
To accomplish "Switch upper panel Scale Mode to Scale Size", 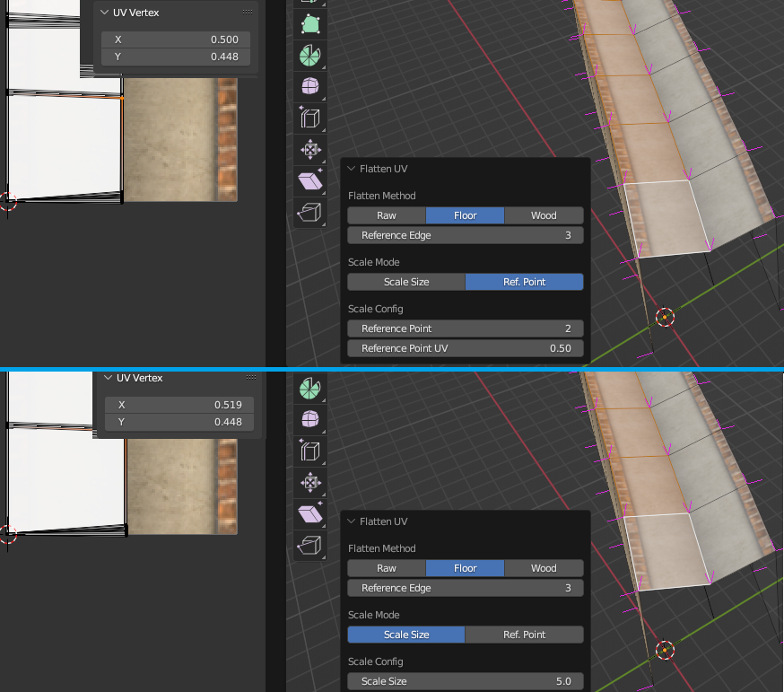I will coord(406,282).
